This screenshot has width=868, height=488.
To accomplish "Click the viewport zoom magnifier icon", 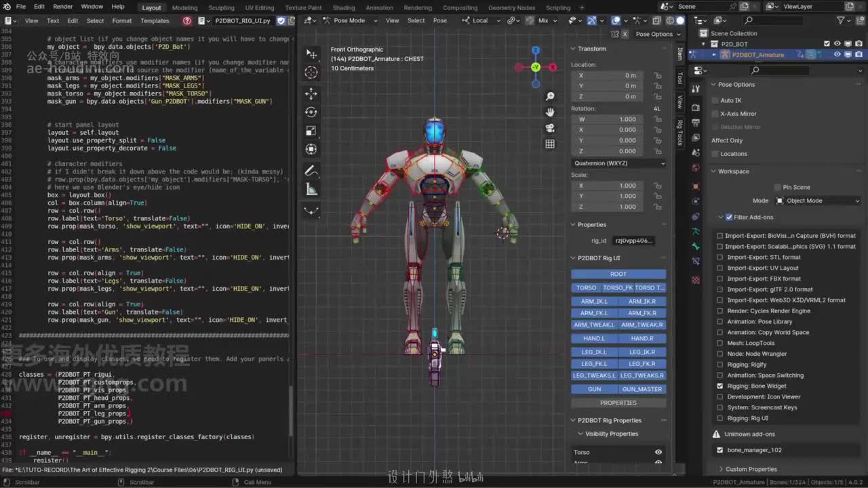I will click(x=550, y=97).
